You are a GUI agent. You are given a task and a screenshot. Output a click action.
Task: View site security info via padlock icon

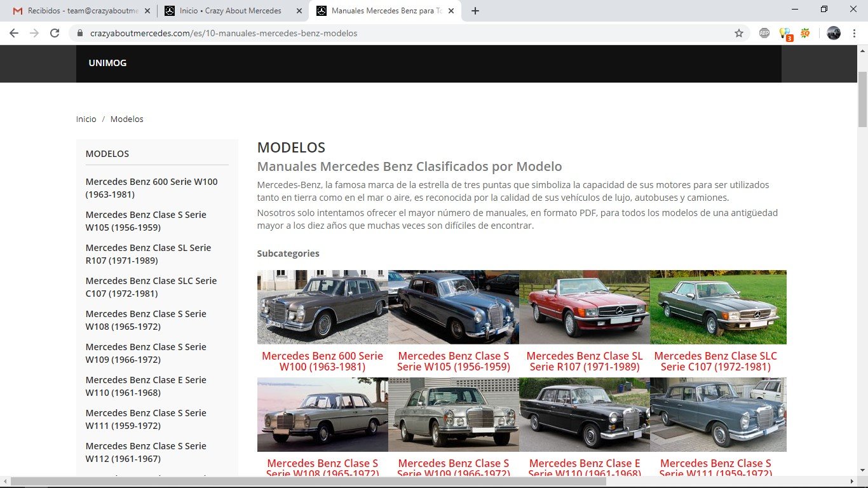(80, 33)
